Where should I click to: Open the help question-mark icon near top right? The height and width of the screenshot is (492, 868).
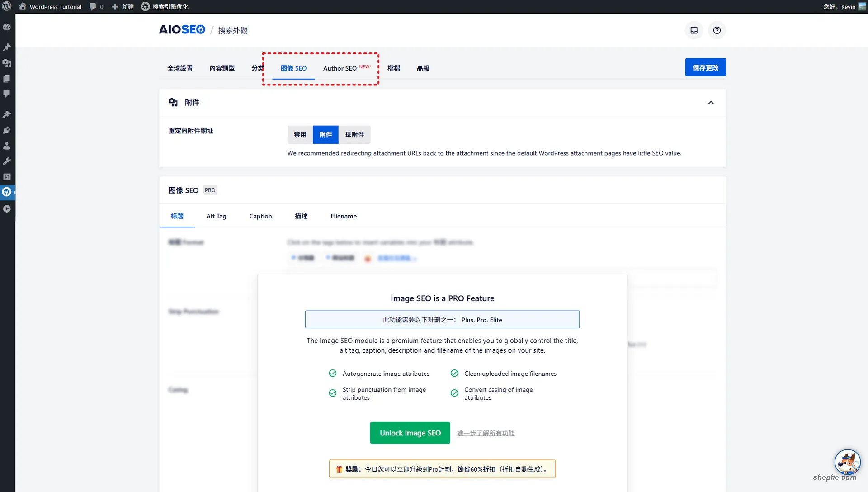[x=717, y=30]
